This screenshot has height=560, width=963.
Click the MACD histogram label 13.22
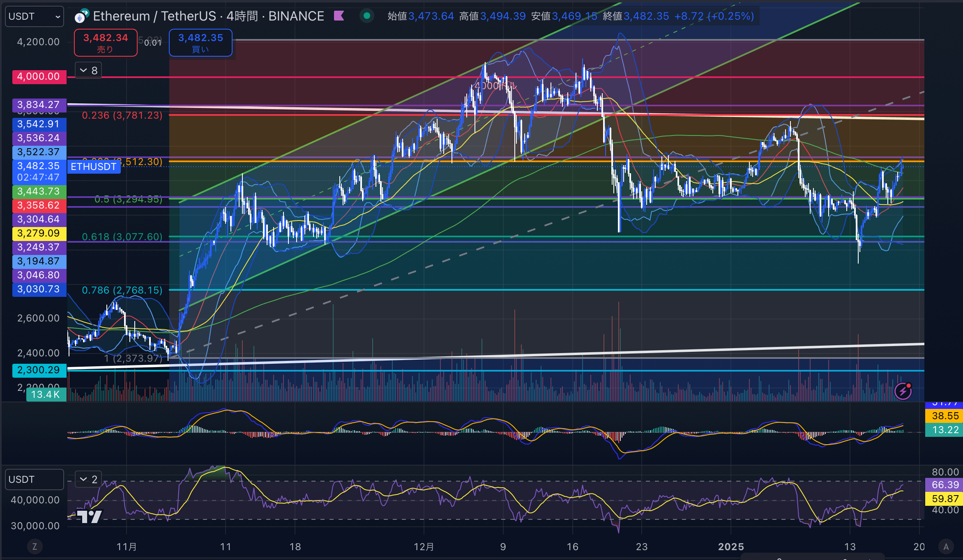944,430
